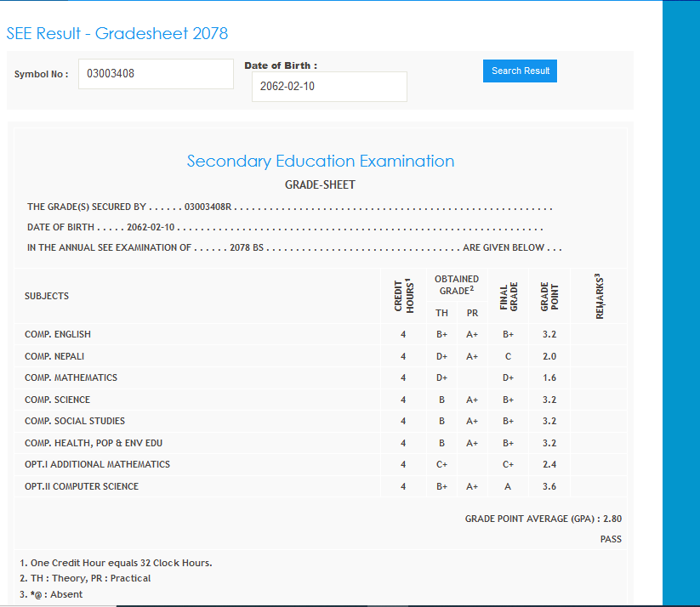Click OPT.I ADDITIONAL MATHEMATICS subject
This screenshot has width=700, height=607.
[97, 464]
